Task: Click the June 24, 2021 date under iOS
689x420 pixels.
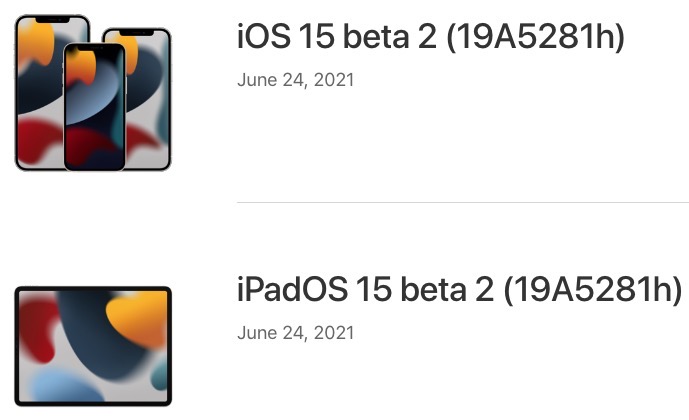Action: (x=295, y=79)
